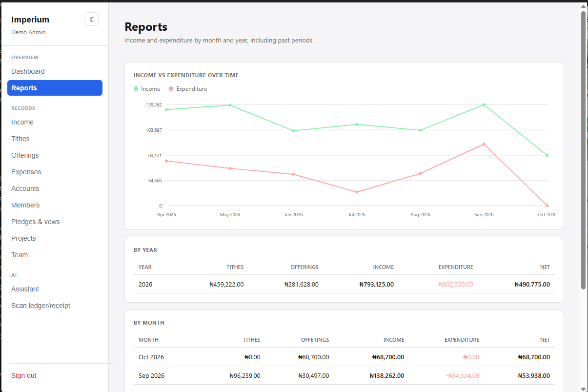Screen dimensions: 588x392
Task: Click the Aug 2026 expenditure data point
Action: click(420, 173)
